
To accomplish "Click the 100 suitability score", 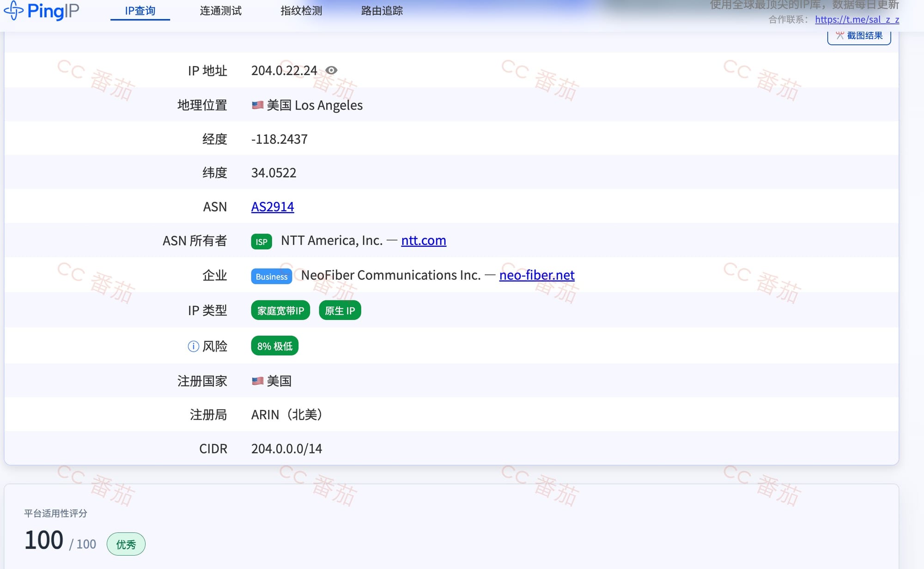I will [x=44, y=540].
